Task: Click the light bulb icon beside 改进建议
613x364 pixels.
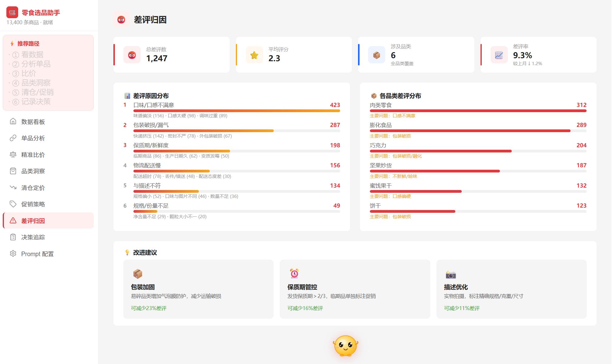Action: (x=127, y=252)
